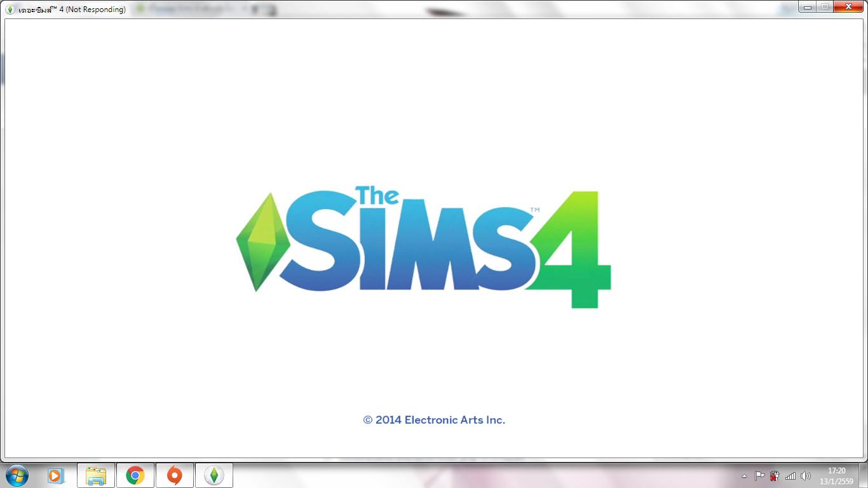Minimize The Sims 4 window
The height and width of the screenshot is (488, 868).
[x=808, y=6]
